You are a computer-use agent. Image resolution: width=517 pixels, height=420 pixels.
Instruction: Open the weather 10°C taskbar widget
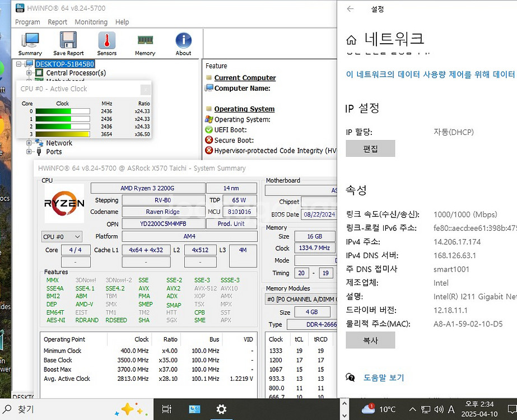click(x=378, y=409)
